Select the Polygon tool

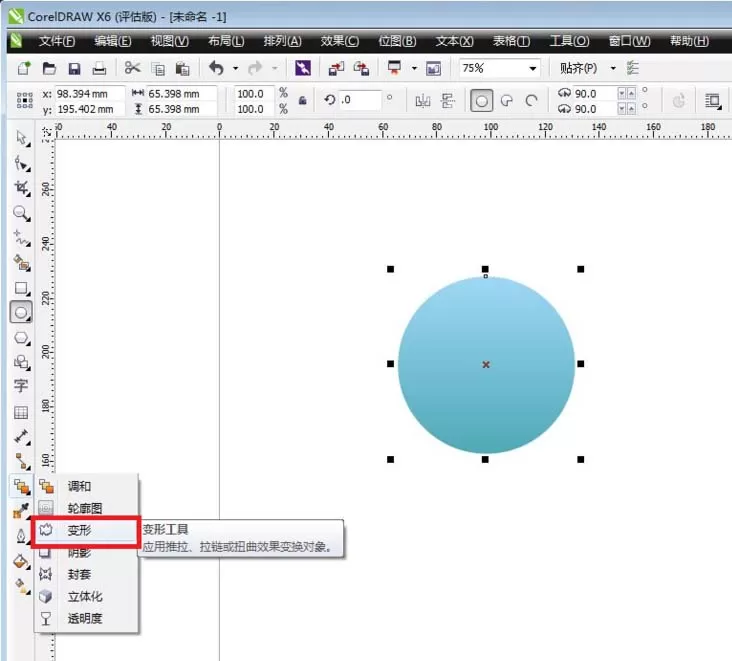21,338
